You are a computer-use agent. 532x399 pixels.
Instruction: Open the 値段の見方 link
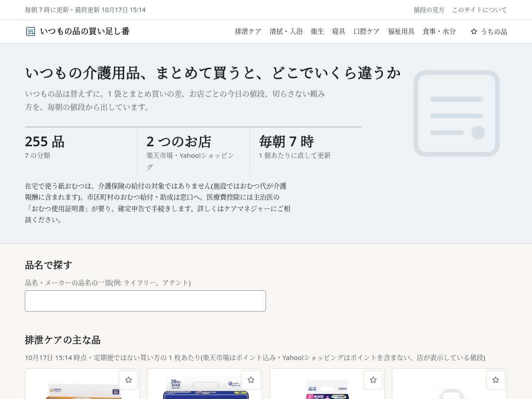click(x=429, y=10)
